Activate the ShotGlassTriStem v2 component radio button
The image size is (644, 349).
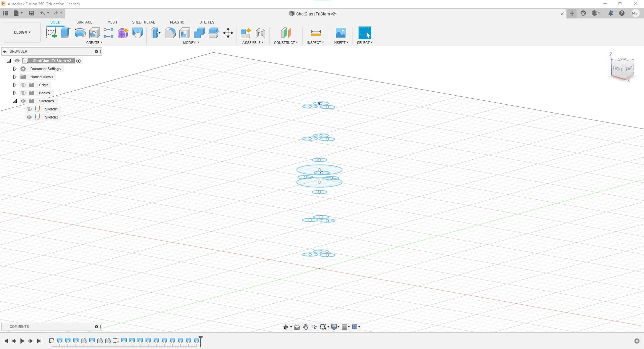78,61
